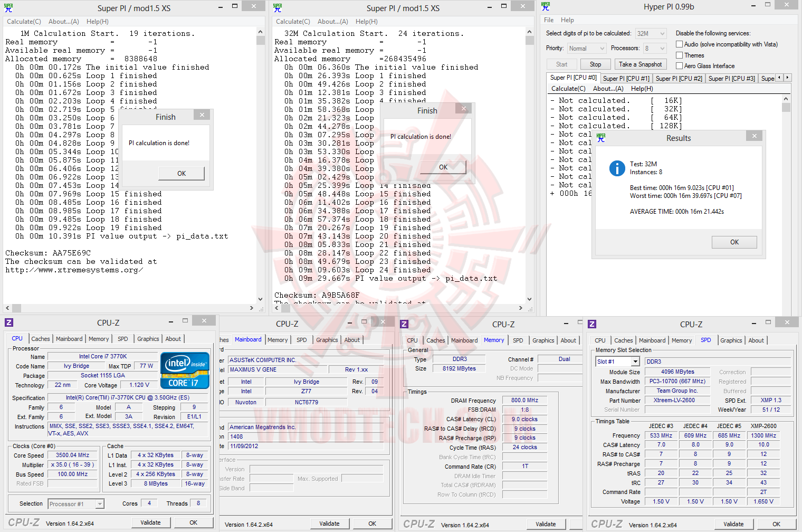Open the Mainboard tab in the CPU-Z SPD window
The width and height of the screenshot is (802, 532).
pos(652,340)
